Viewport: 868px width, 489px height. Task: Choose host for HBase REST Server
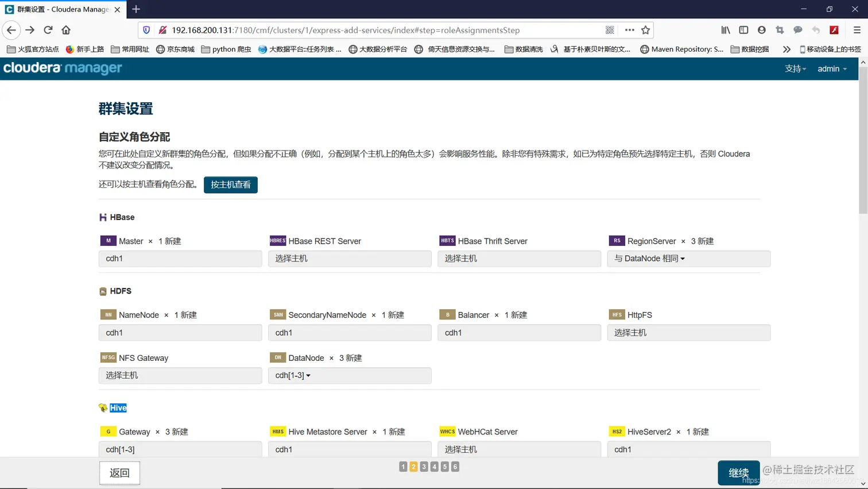[350, 259]
